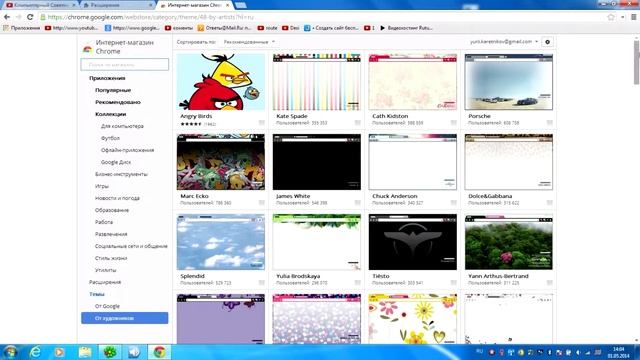Open the Windows Start menu
The image size is (640, 360).
click(x=10, y=352)
